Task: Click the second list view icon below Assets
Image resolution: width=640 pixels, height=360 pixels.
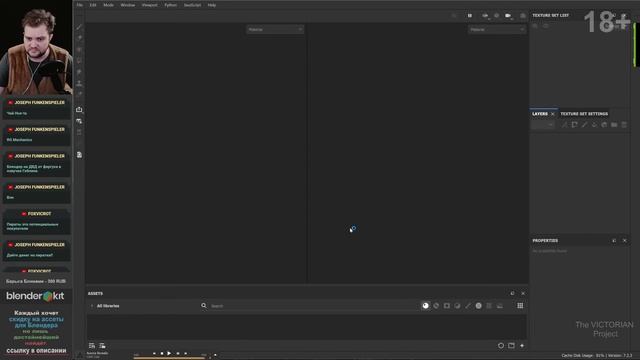Action: coord(102,346)
